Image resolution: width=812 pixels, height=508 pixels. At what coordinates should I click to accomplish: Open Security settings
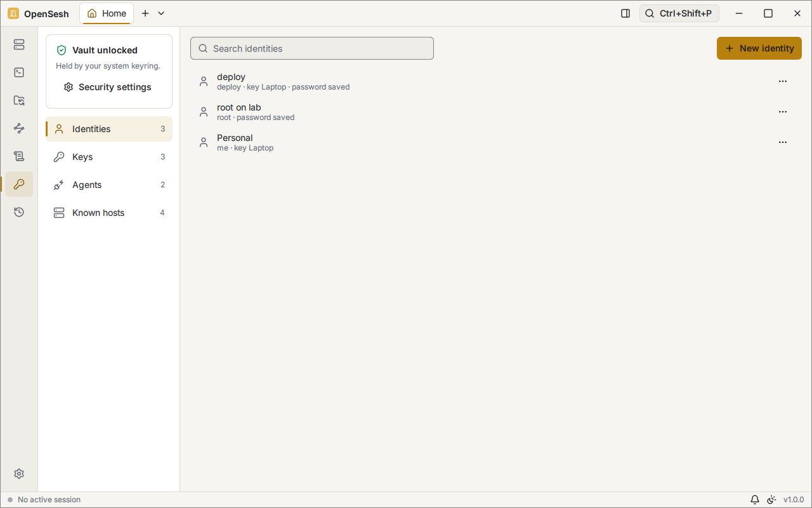108,87
